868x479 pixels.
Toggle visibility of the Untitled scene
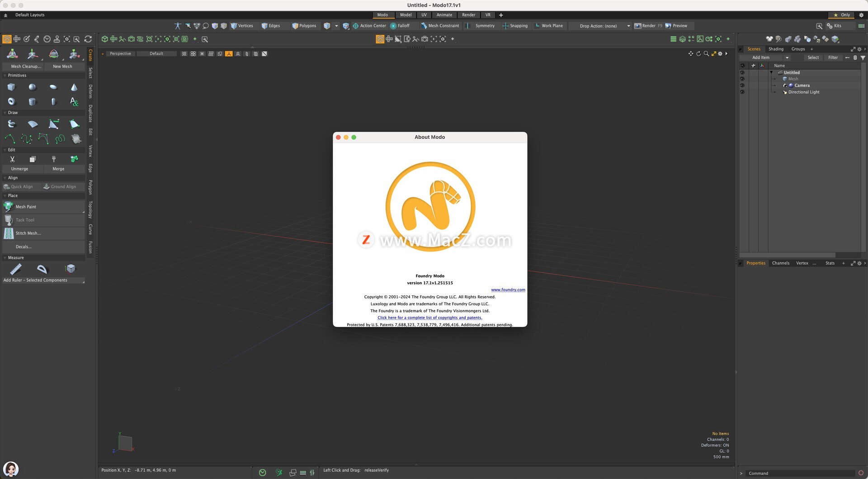(x=742, y=72)
